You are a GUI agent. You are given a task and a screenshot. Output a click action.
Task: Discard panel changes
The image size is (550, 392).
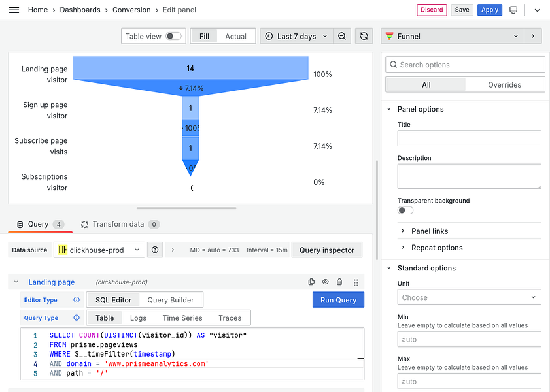pos(432,10)
